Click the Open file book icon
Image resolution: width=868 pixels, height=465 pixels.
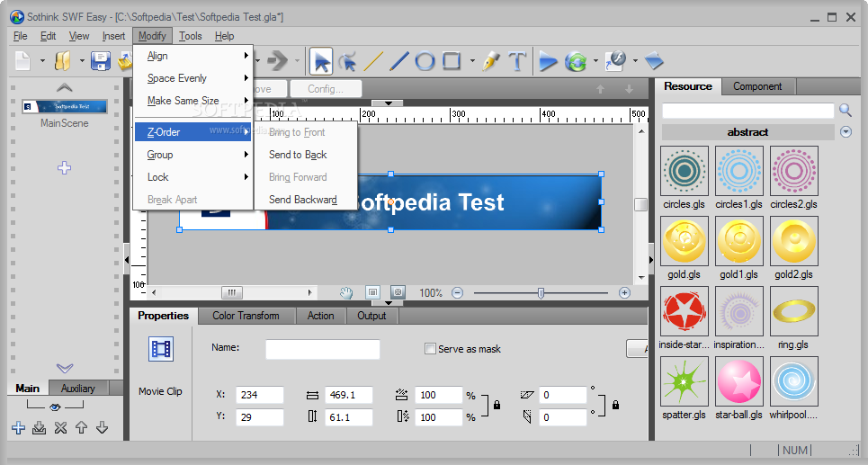coord(63,60)
